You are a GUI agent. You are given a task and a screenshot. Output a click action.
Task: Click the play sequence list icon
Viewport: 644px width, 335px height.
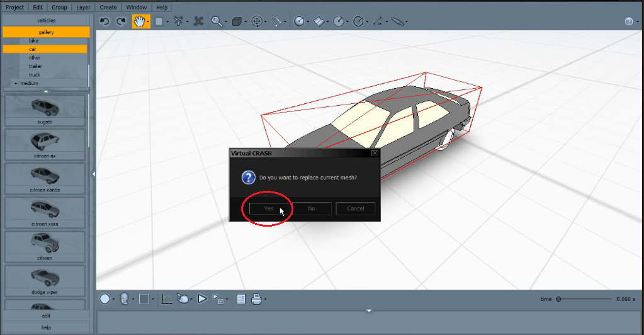218,299
